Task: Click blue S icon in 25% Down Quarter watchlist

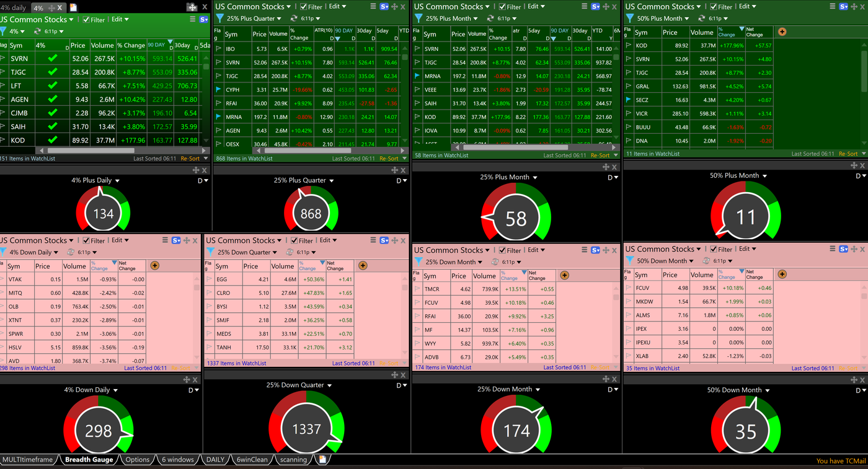Action: click(x=384, y=240)
